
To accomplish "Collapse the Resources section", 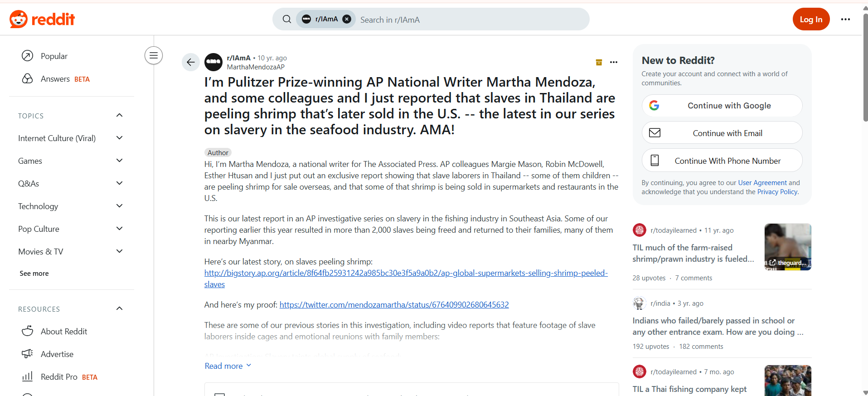I will [x=120, y=308].
